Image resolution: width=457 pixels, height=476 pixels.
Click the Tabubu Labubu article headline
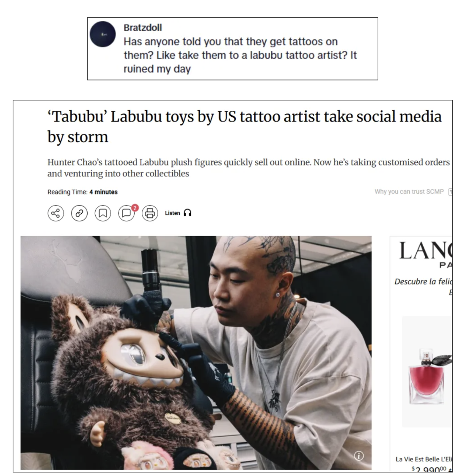pos(245,127)
